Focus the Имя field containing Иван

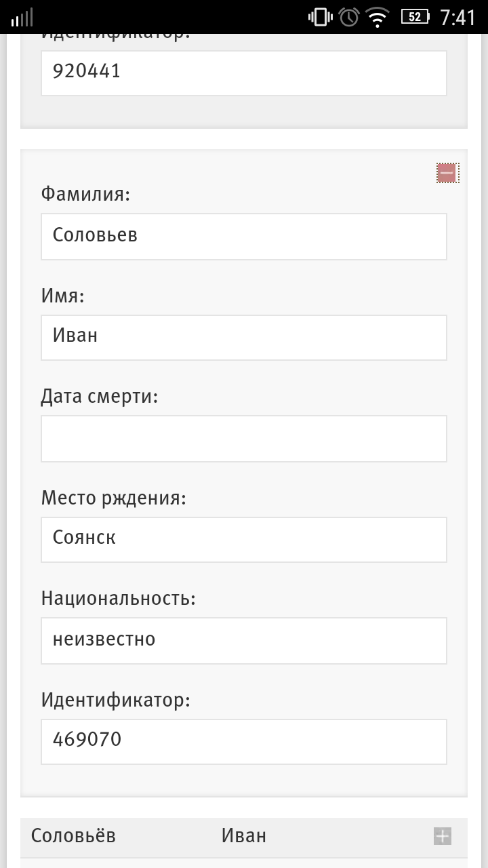(x=244, y=337)
